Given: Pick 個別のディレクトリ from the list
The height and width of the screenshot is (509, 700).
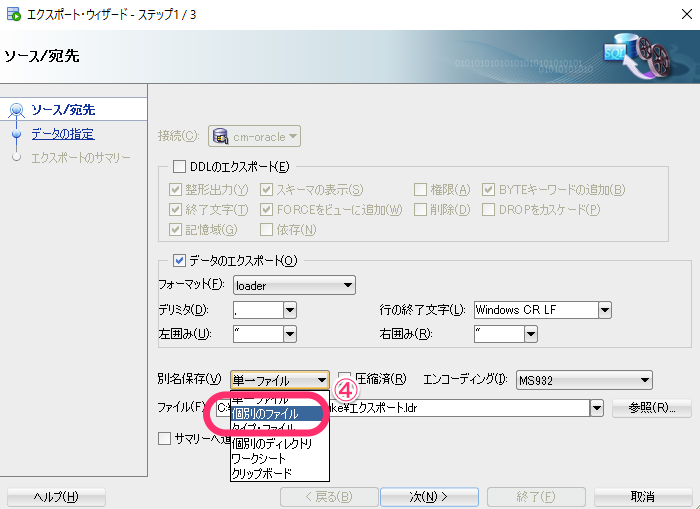Looking at the screenshot, I should tap(271, 443).
